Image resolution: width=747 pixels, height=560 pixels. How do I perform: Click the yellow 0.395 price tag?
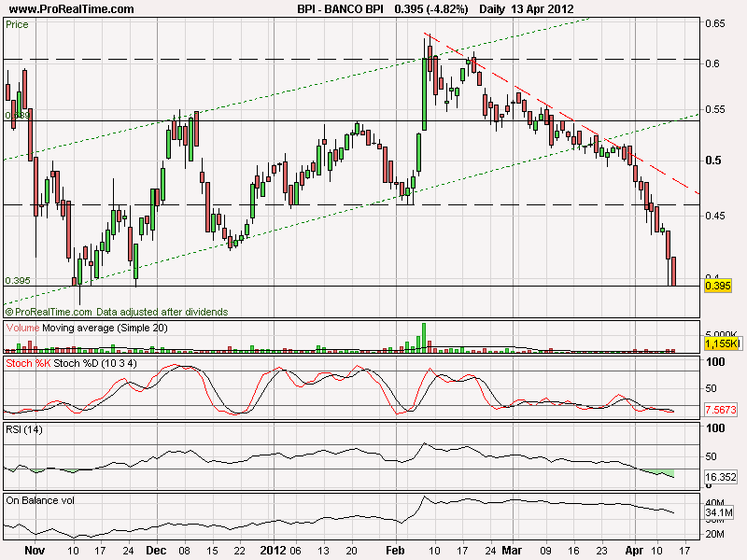[x=718, y=286]
